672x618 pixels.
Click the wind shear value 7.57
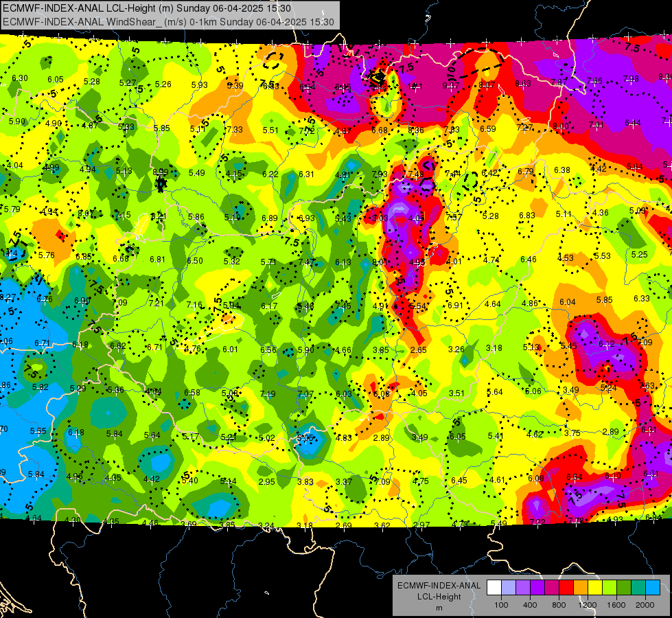pyautogui.click(x=454, y=217)
